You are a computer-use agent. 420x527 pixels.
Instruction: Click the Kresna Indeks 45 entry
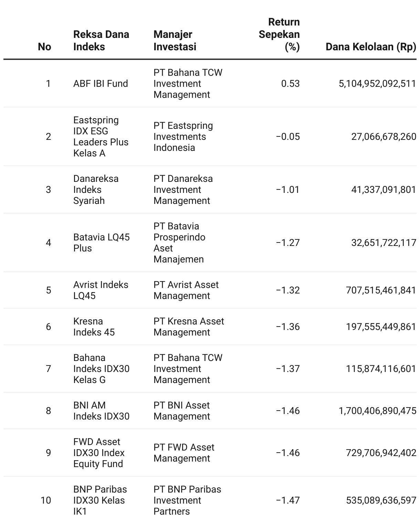coord(94,327)
